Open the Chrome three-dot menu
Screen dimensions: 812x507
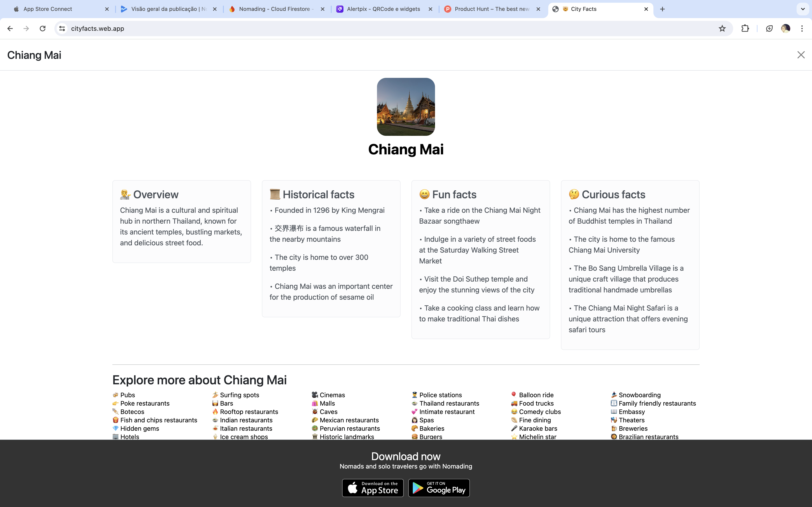click(x=802, y=29)
